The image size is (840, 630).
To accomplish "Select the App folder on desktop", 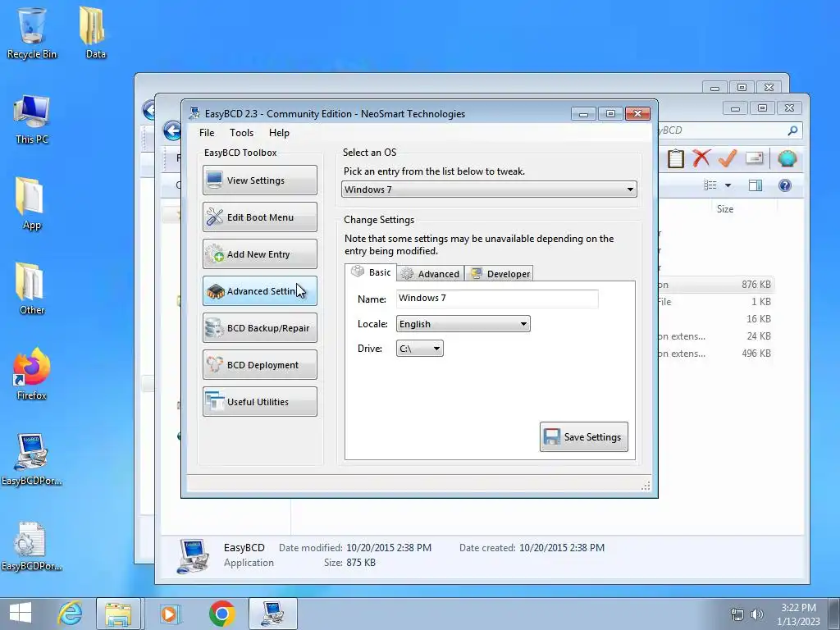I will tap(32, 203).
